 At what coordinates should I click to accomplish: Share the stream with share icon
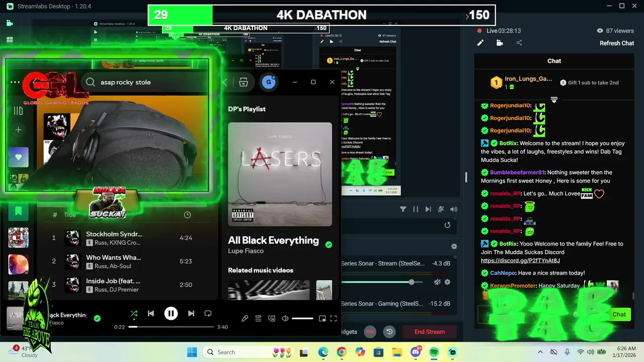tap(519, 43)
